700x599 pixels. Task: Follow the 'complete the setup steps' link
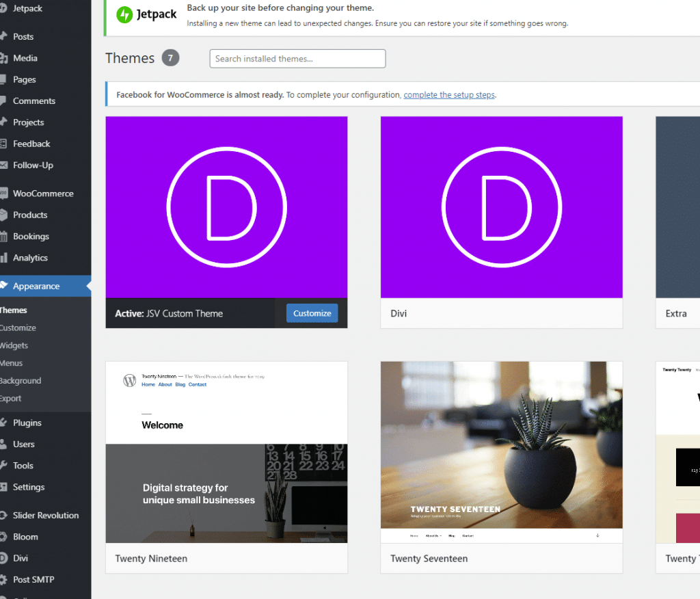pyautogui.click(x=449, y=94)
